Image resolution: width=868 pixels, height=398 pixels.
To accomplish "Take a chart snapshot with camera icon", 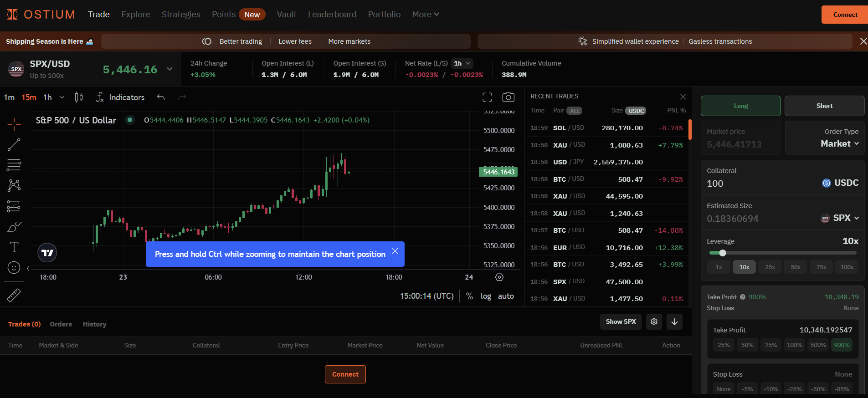I will click(x=508, y=97).
